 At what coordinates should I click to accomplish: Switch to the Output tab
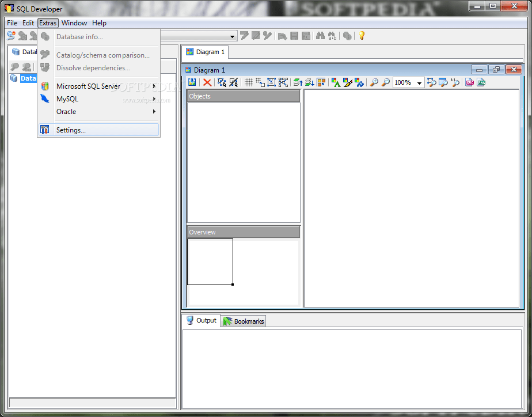[x=202, y=320]
